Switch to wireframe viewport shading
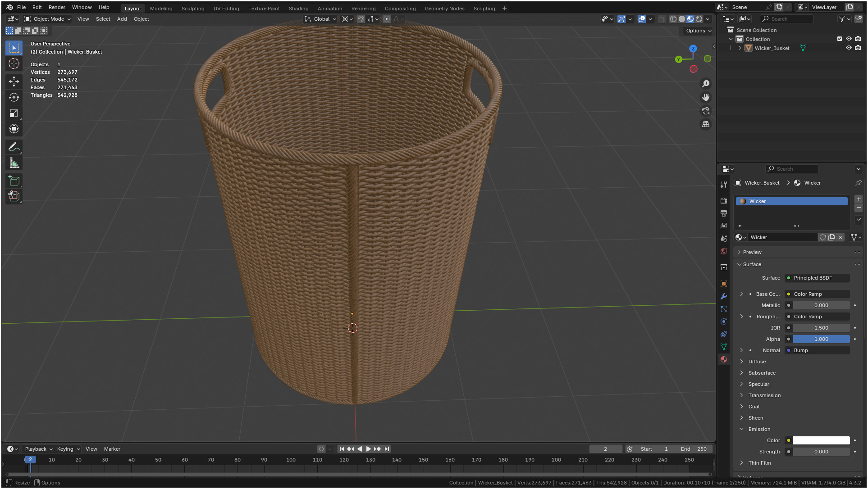This screenshot has height=489, width=868. click(x=673, y=19)
